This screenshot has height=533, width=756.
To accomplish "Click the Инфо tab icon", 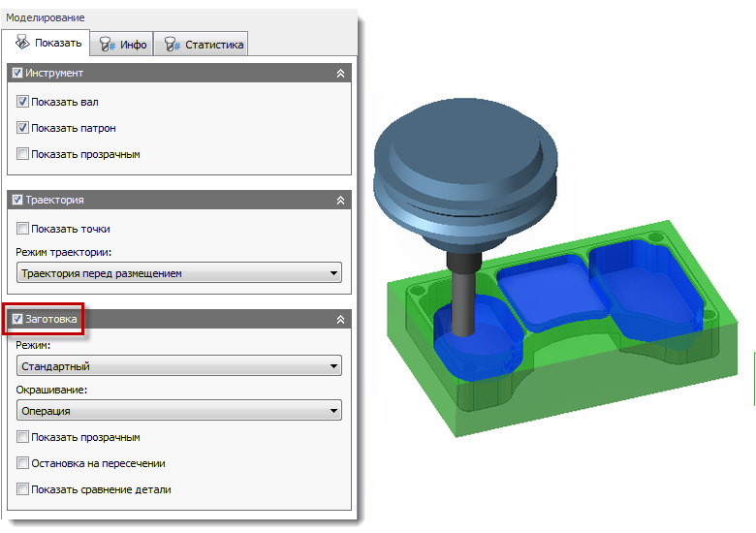I will coord(107,45).
